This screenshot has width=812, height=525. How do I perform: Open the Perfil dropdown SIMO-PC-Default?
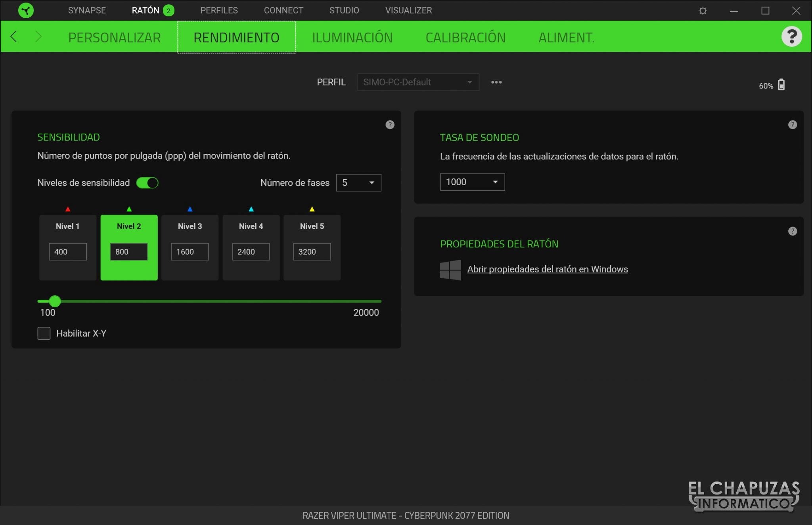pyautogui.click(x=418, y=82)
